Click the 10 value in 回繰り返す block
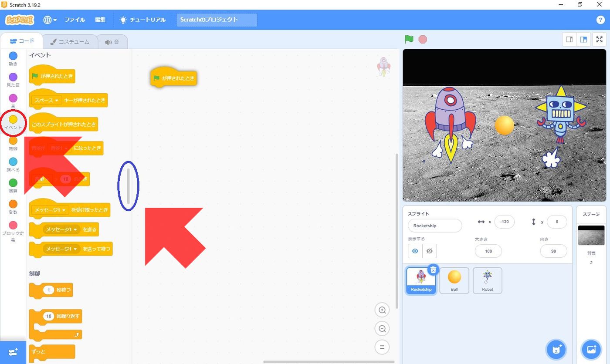The width and height of the screenshot is (610, 364). tap(49, 316)
